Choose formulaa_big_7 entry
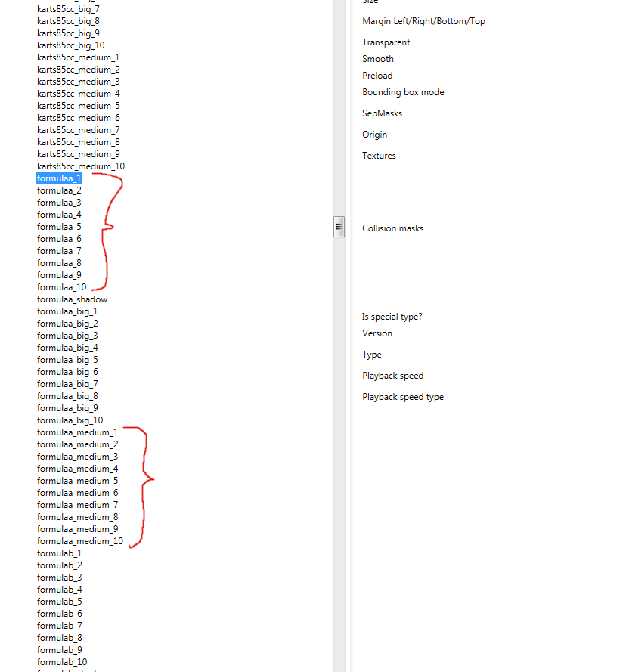623x672 pixels. tap(67, 384)
